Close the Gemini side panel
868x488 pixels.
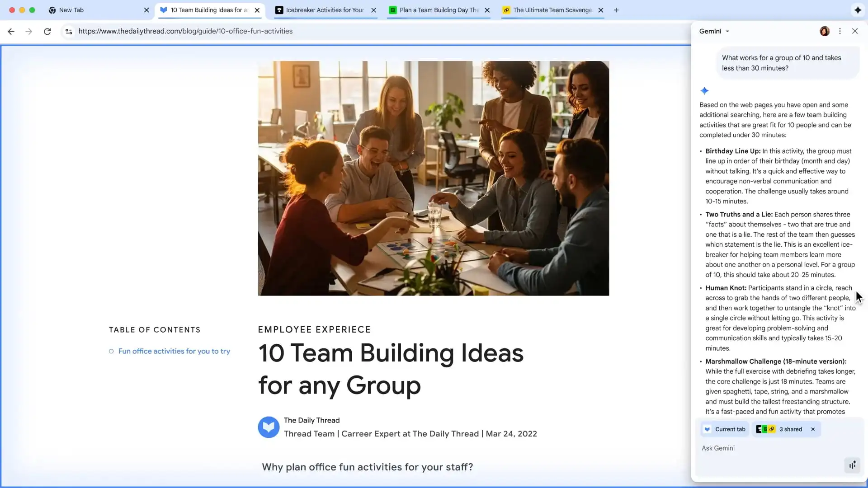[855, 31]
